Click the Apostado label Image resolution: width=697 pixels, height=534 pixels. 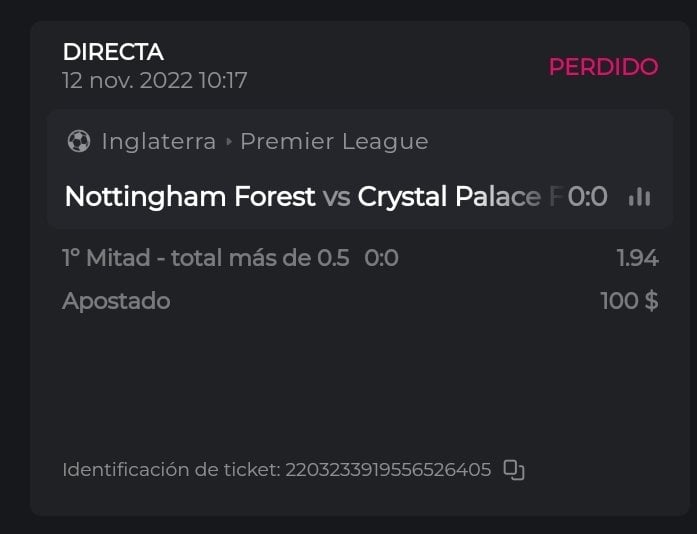tap(116, 301)
